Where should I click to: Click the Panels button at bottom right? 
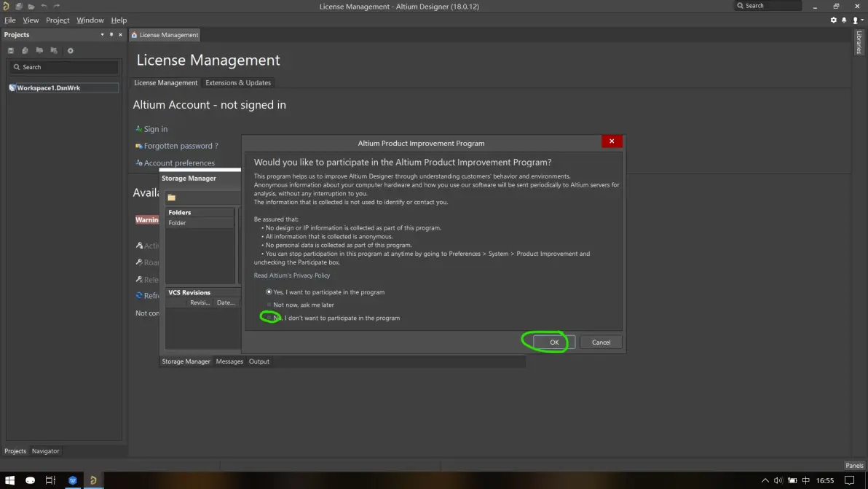(854, 466)
